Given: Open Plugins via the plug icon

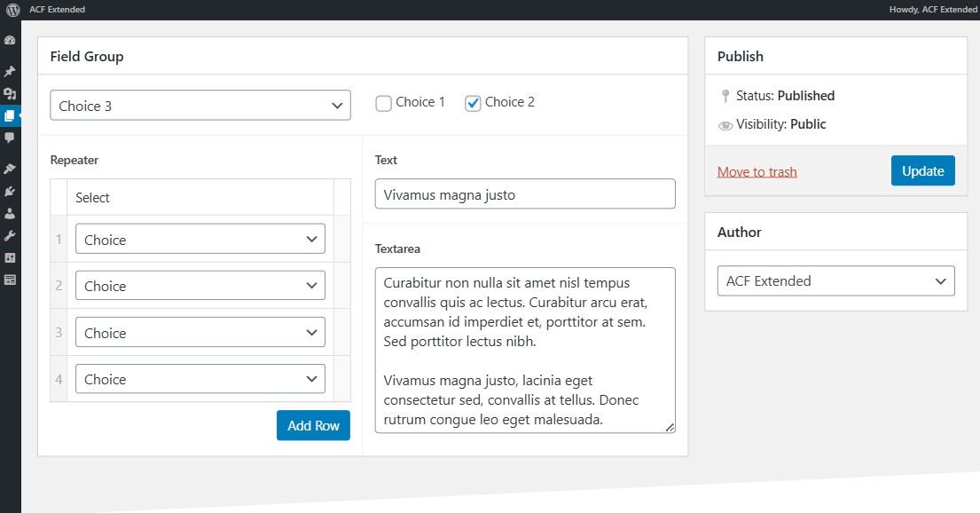Looking at the screenshot, I should (x=10, y=192).
